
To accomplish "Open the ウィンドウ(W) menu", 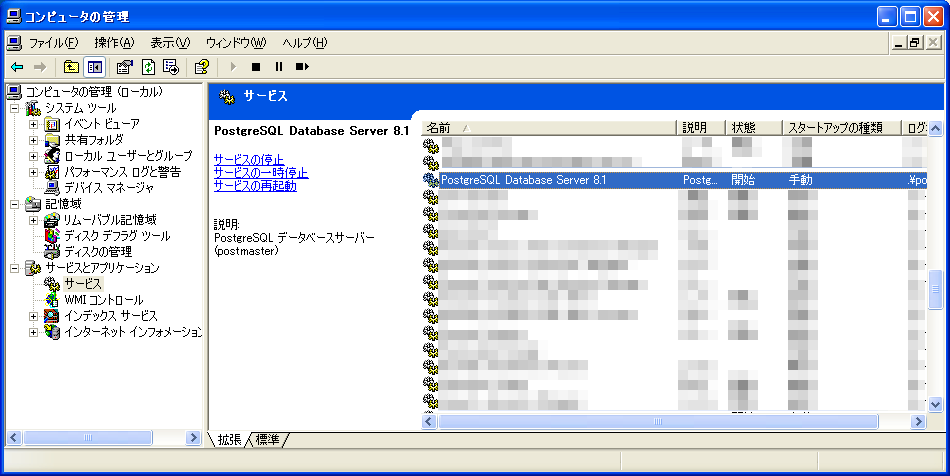I will coord(236,43).
